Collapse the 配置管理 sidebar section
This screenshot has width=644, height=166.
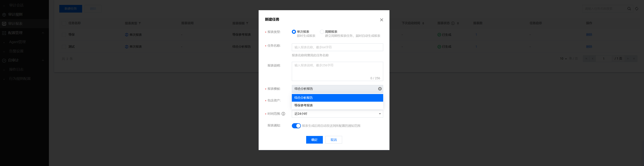[43, 33]
